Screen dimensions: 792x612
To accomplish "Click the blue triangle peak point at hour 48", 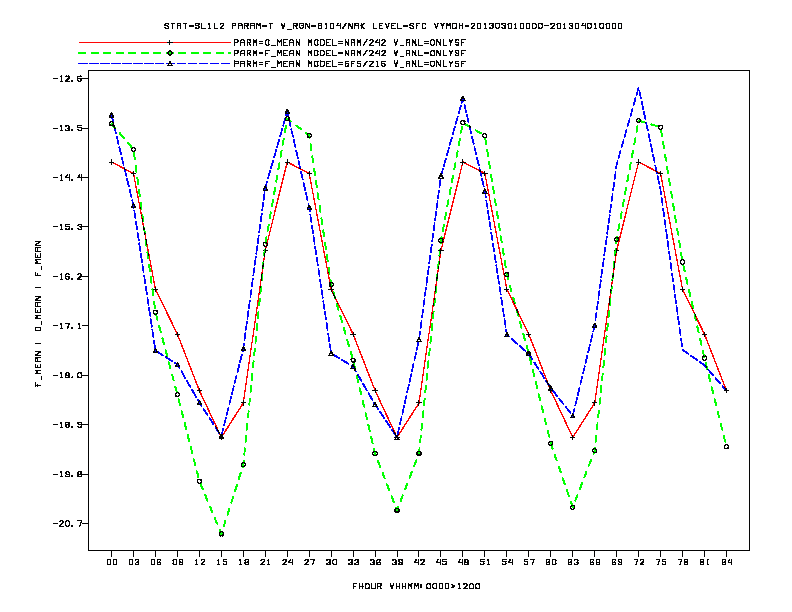I will coord(463,99).
